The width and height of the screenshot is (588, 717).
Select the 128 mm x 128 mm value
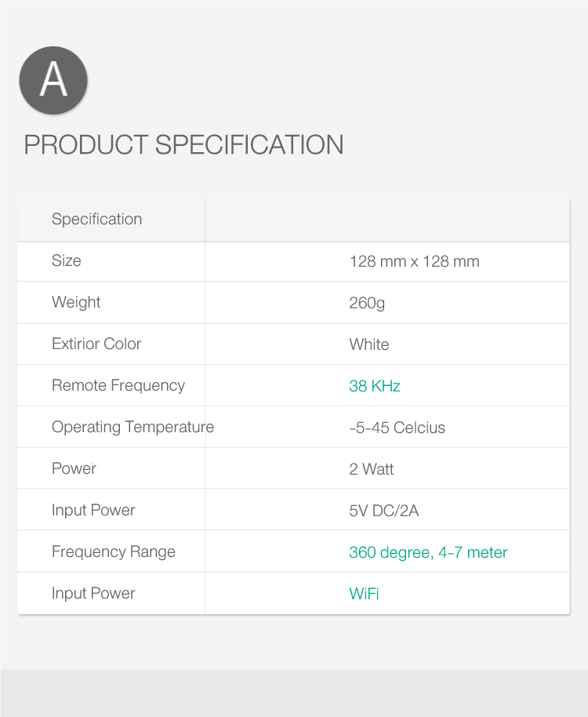click(415, 261)
